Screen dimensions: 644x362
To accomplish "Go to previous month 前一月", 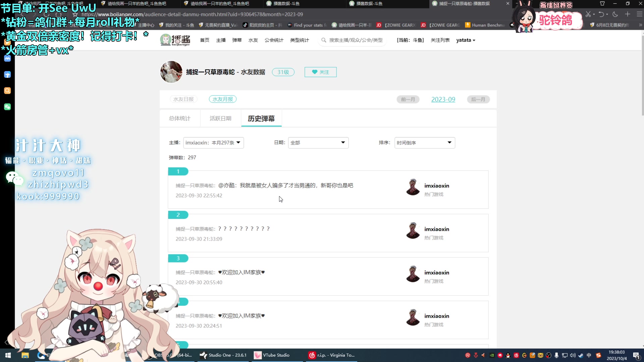I will click(408, 99).
